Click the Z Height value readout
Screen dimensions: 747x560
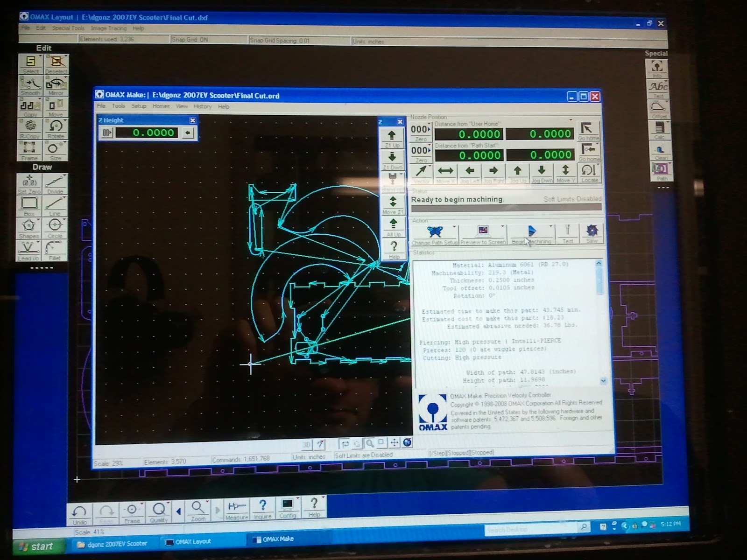point(147,133)
